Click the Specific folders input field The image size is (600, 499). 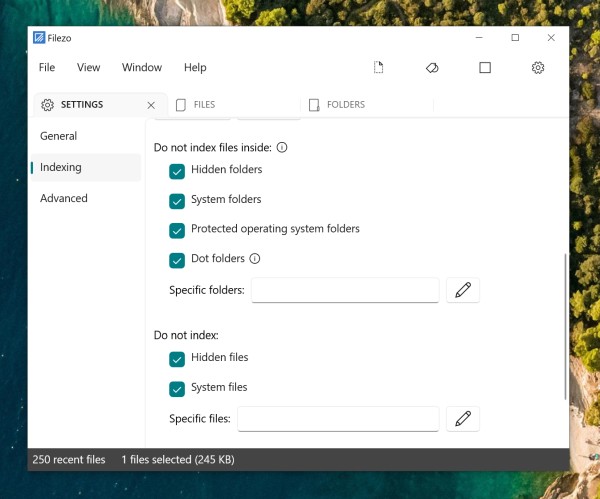[x=345, y=290]
